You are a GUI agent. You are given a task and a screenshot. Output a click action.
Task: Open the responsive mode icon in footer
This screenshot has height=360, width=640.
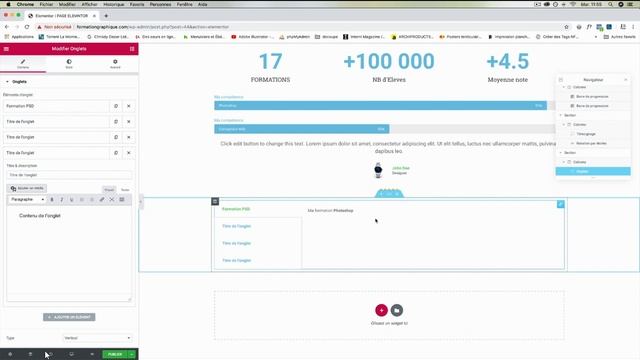71,354
